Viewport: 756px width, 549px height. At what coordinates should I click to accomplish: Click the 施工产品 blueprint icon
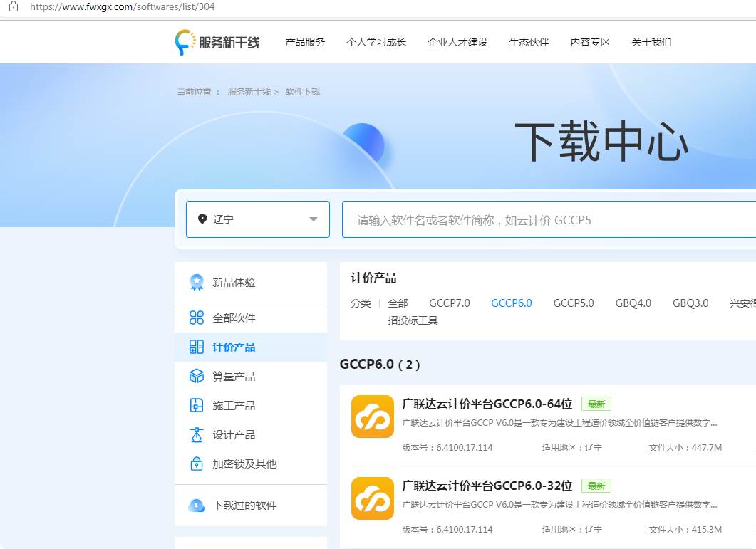tap(197, 405)
